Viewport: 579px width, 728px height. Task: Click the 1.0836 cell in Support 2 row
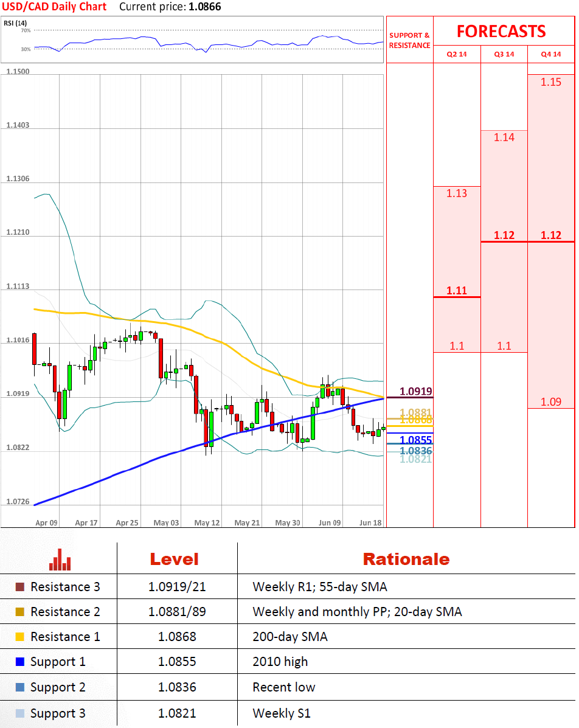click(x=177, y=687)
